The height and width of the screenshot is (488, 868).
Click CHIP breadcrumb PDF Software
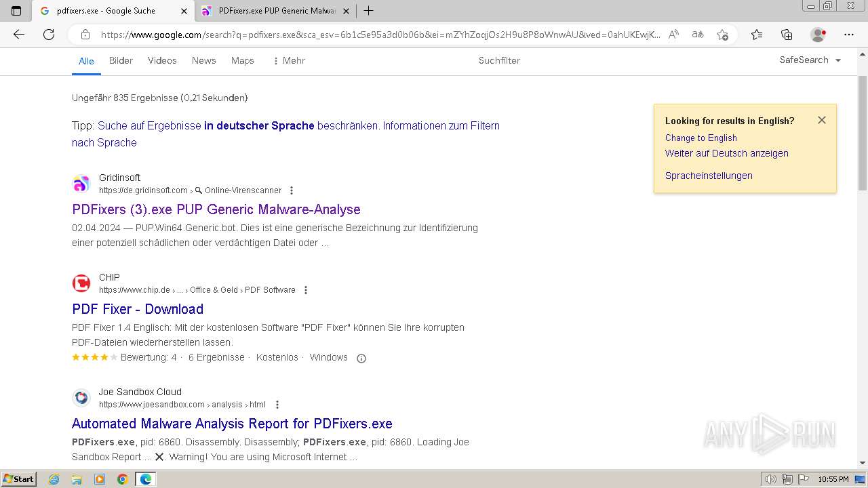tap(270, 290)
